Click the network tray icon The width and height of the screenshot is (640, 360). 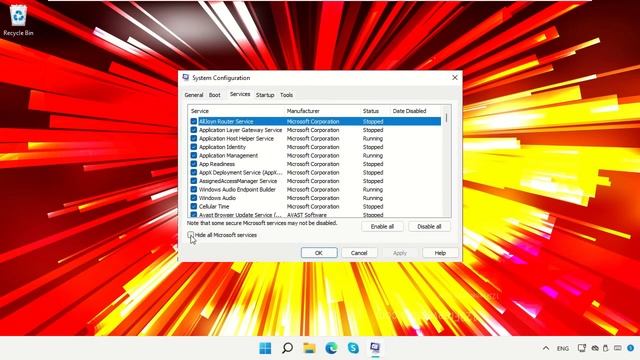point(582,348)
